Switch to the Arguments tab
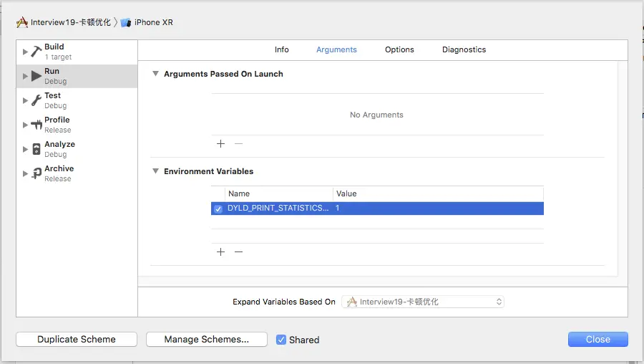 (x=336, y=49)
